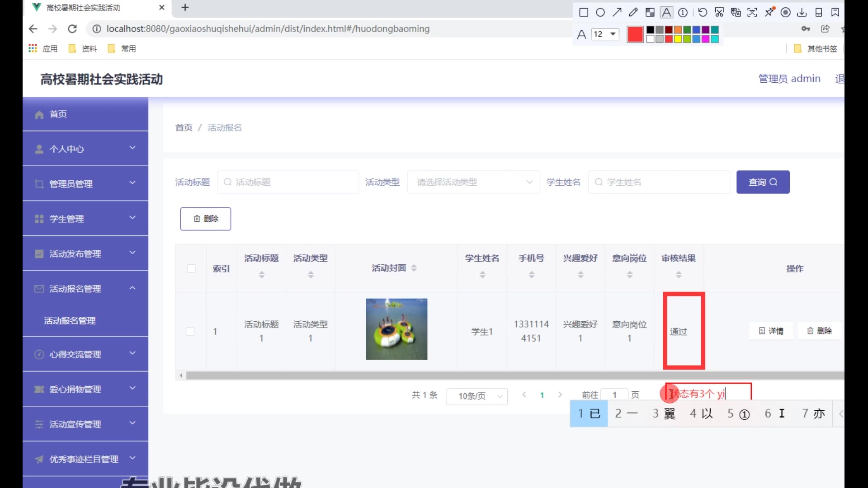Collapse 活动报名管理 sidebar menu

pyautogui.click(x=85, y=288)
